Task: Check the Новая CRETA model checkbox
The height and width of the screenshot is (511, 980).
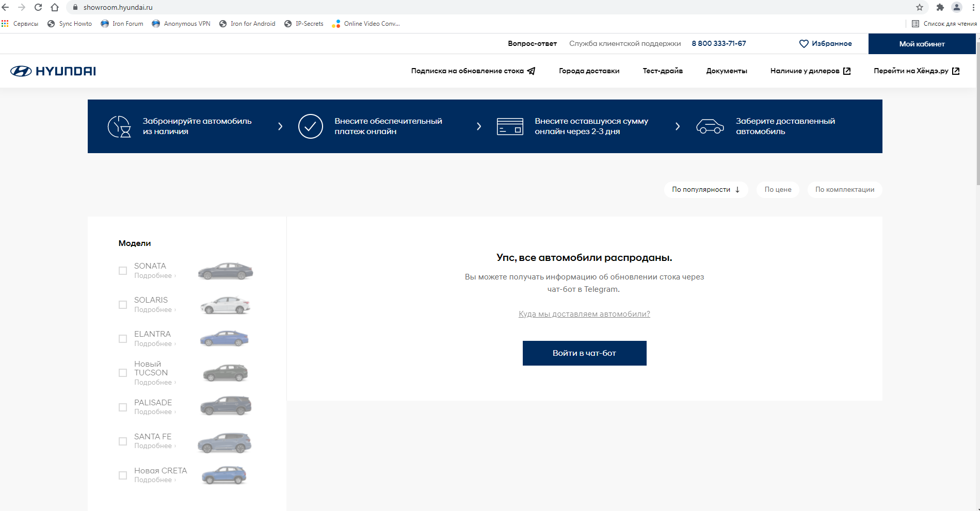Action: [x=123, y=475]
